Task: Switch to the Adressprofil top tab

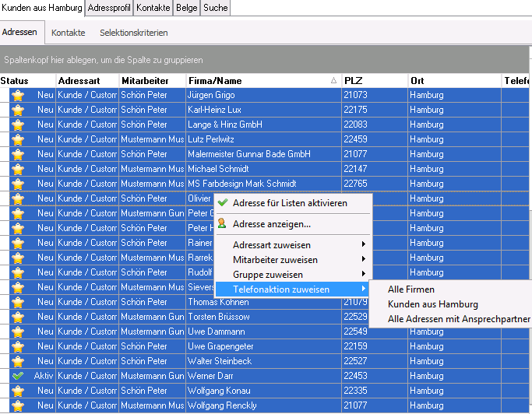Action: coord(109,8)
